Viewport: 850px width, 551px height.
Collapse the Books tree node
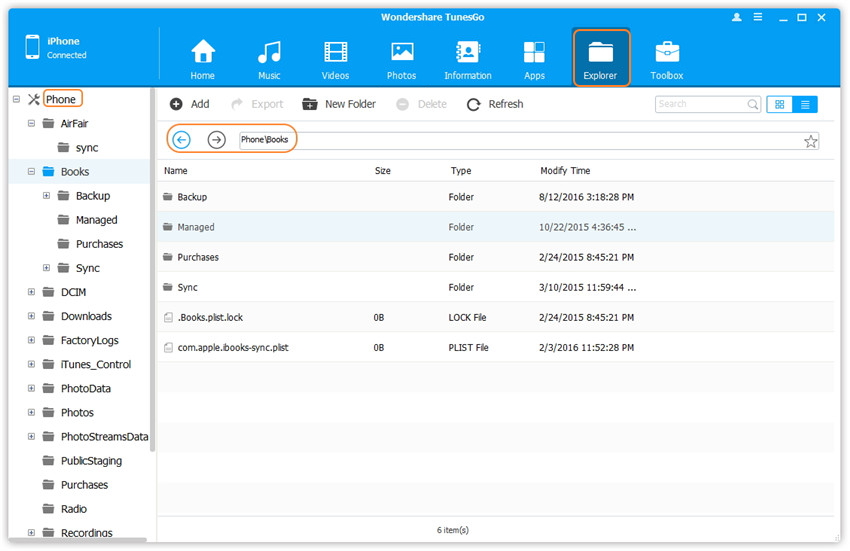click(31, 171)
